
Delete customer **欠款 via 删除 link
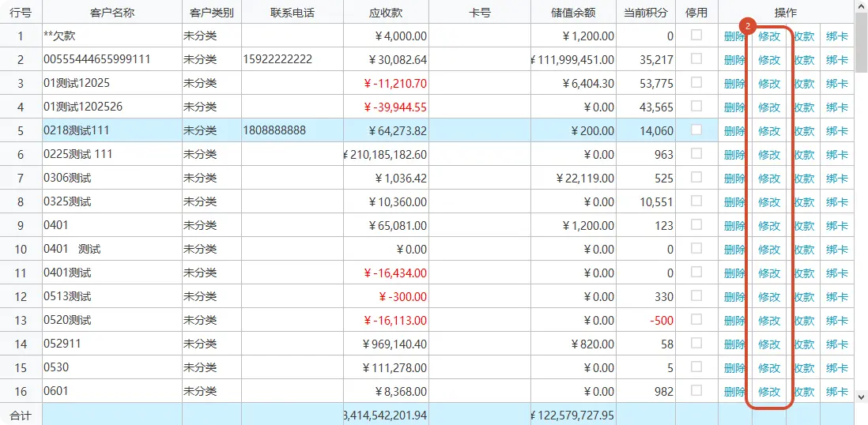pos(734,36)
